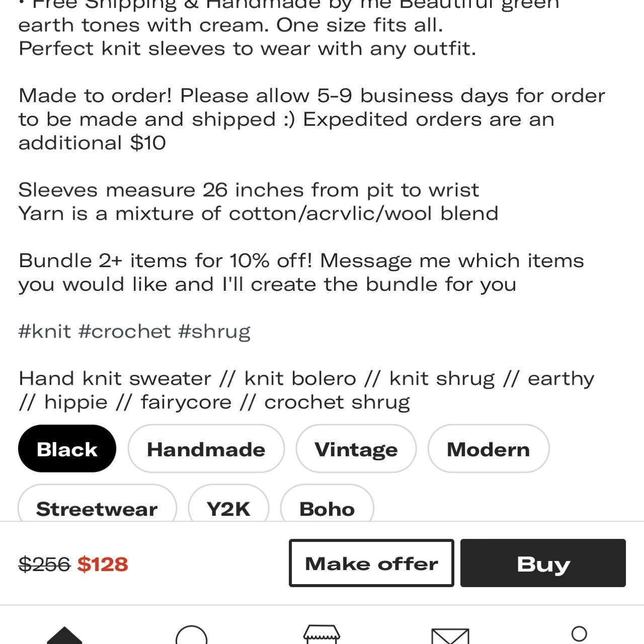The image size is (644, 644).
Task: Toggle the Handmade tag on
Action: point(206,448)
